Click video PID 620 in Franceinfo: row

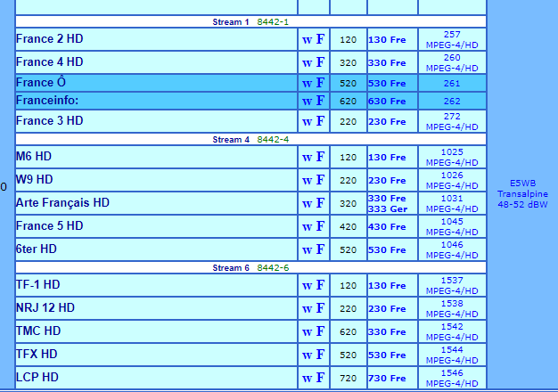[x=348, y=101]
